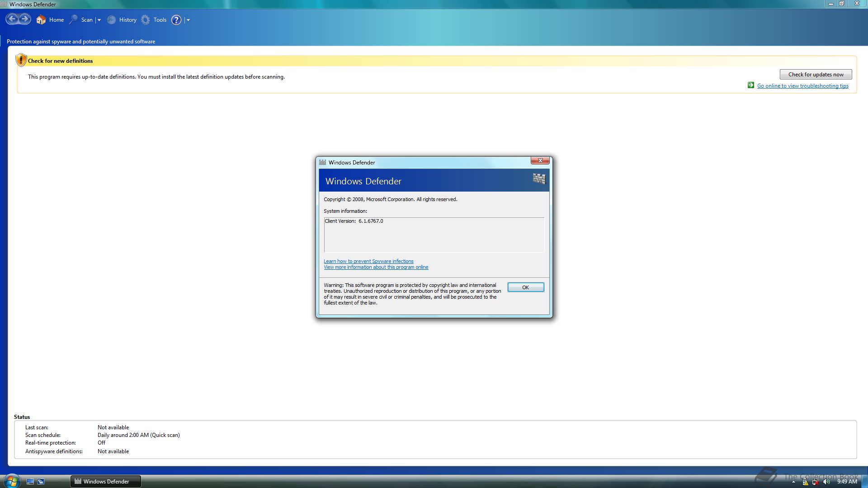This screenshot has height=488, width=868.
Task: Click the blue Help question-mark icon
Action: [x=176, y=20]
